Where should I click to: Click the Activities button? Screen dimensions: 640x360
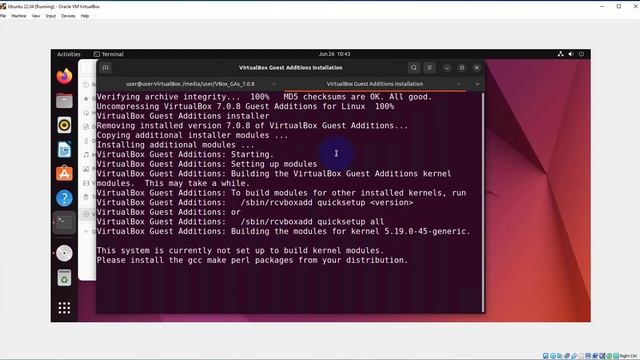point(69,54)
